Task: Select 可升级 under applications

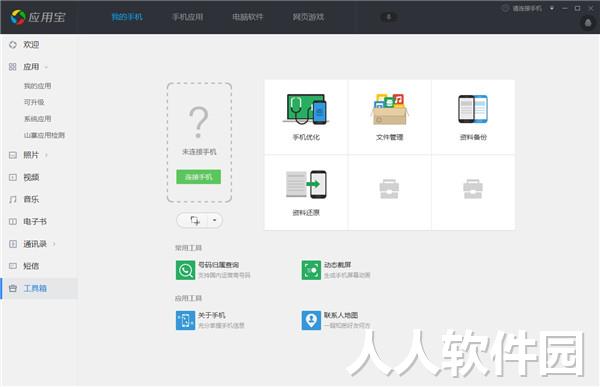Action: [x=34, y=102]
